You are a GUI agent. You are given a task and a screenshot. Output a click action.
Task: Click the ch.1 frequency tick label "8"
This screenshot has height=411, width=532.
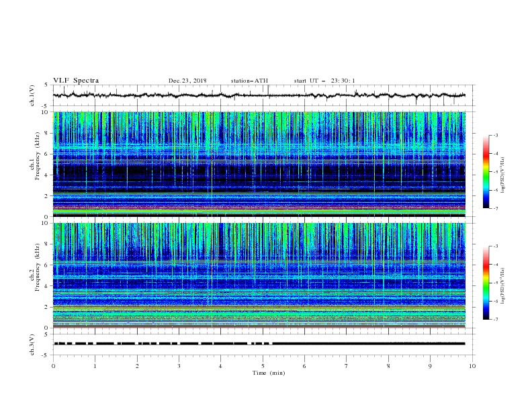(x=46, y=133)
